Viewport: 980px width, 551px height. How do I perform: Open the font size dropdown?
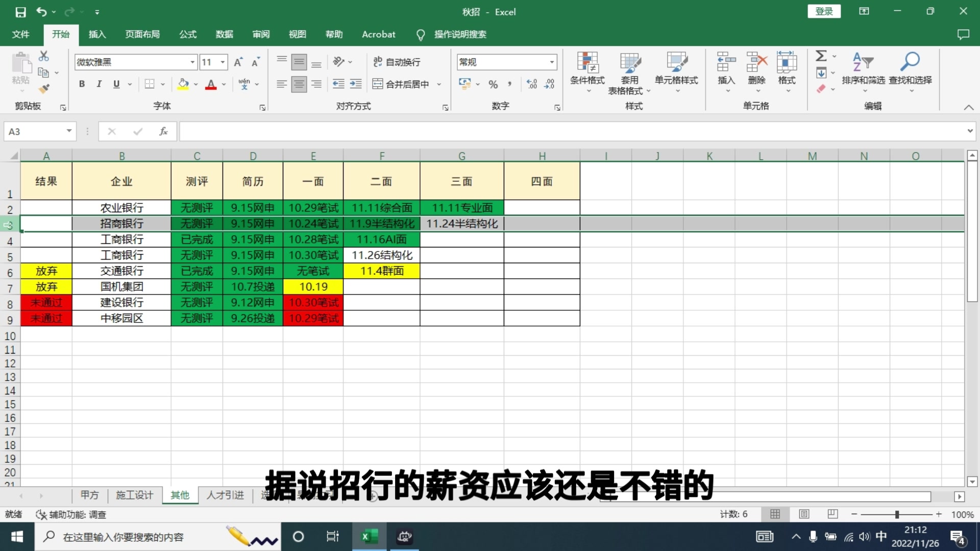[x=223, y=62]
